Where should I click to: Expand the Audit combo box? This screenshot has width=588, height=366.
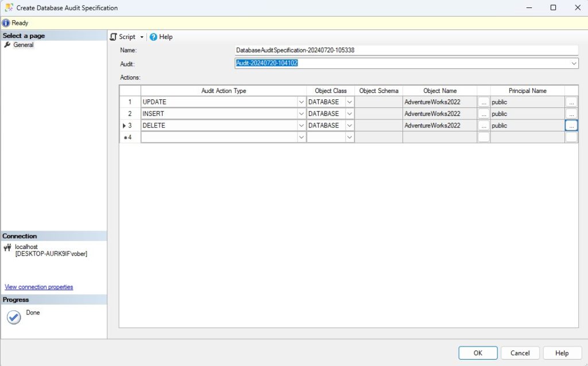point(574,64)
